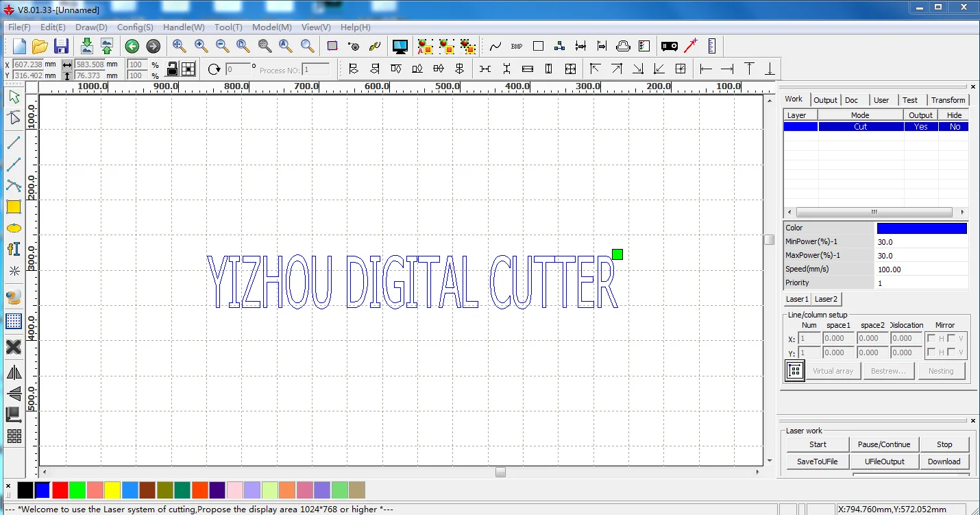Click the array layout icon beside Virtual array
The height and width of the screenshot is (515, 980).
tap(795, 371)
